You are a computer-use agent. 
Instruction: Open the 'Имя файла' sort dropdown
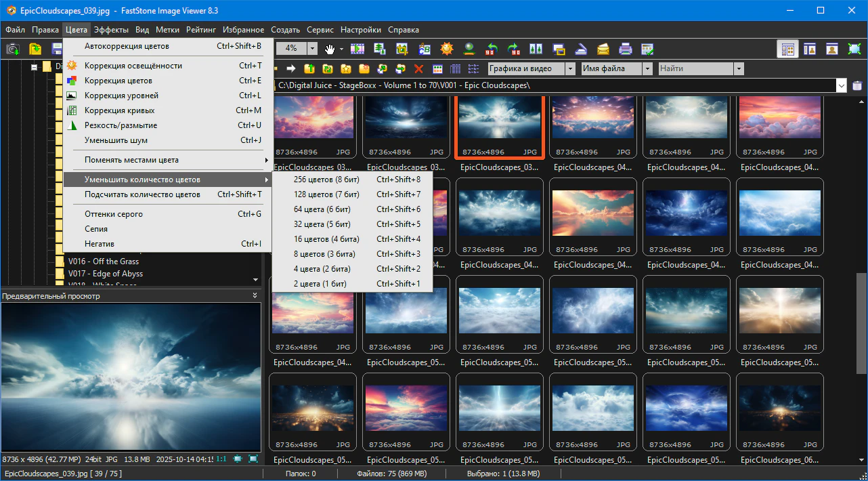647,68
